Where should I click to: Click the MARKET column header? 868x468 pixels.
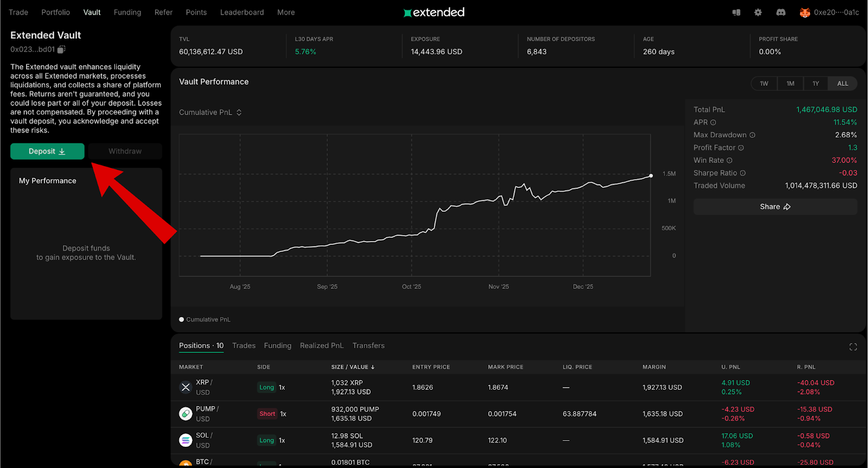(191, 367)
